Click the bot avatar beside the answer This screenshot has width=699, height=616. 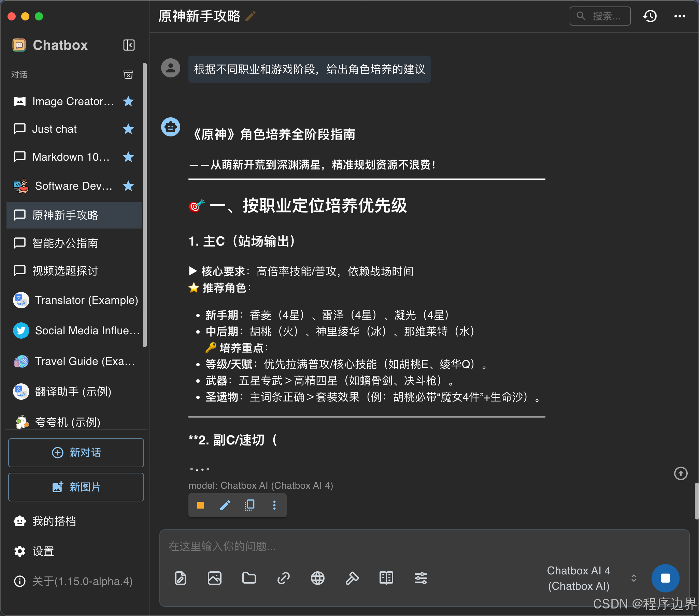(x=171, y=127)
